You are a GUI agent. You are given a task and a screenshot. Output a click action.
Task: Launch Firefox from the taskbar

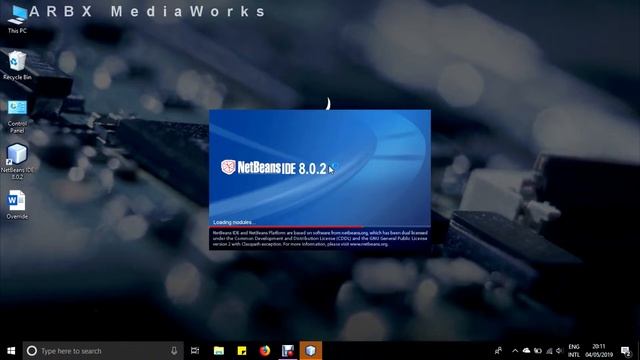pos(265,351)
